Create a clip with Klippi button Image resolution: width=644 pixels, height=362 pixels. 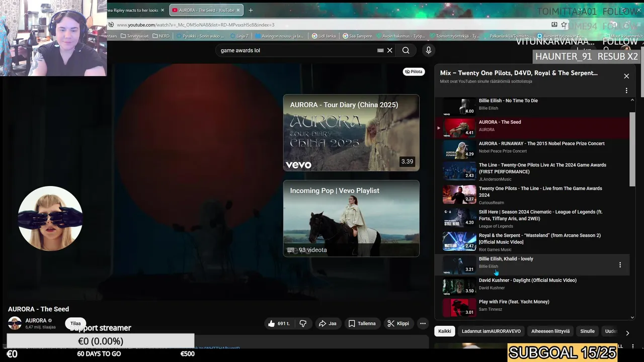click(398, 323)
